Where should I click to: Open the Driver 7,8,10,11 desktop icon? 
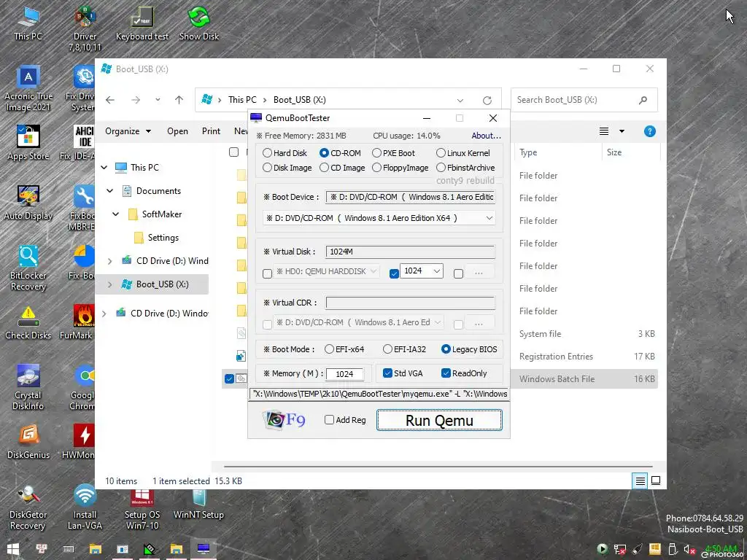point(85,28)
